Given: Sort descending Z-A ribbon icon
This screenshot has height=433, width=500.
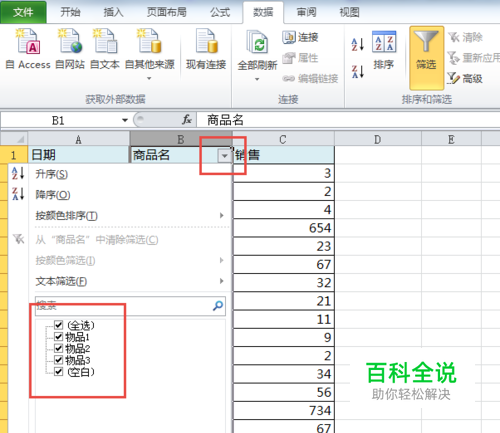Looking at the screenshot, I should tap(357, 71).
